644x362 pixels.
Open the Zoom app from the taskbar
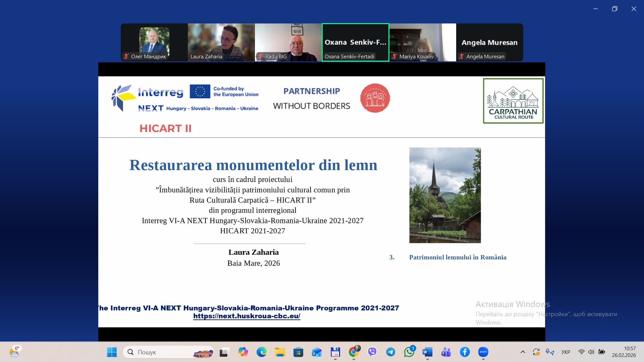pos(483,352)
